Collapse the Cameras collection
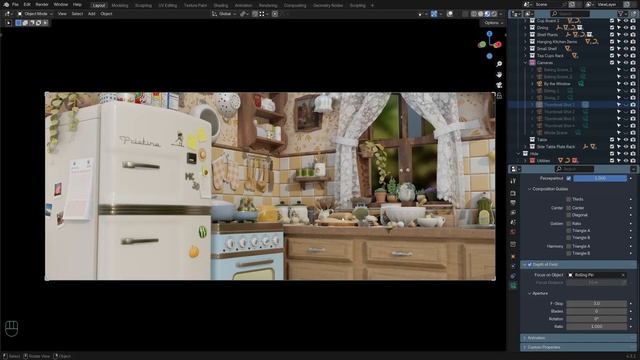The height and width of the screenshot is (360, 640). (526, 63)
